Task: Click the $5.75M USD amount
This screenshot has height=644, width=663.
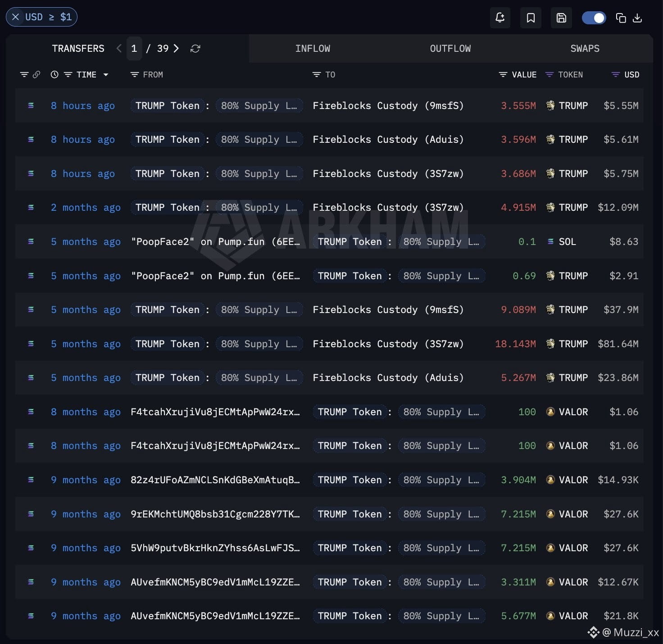Action: pos(621,173)
